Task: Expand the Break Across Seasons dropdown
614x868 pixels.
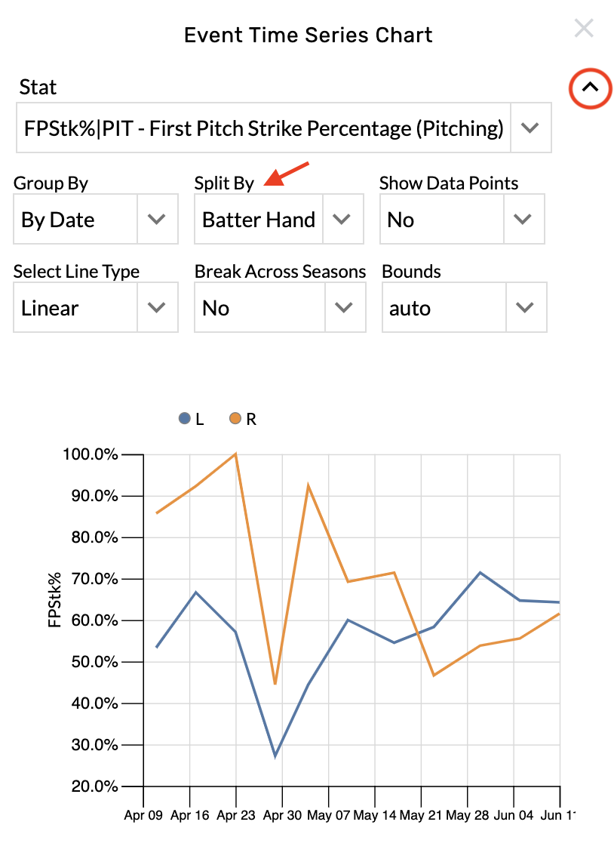Action: [x=343, y=307]
